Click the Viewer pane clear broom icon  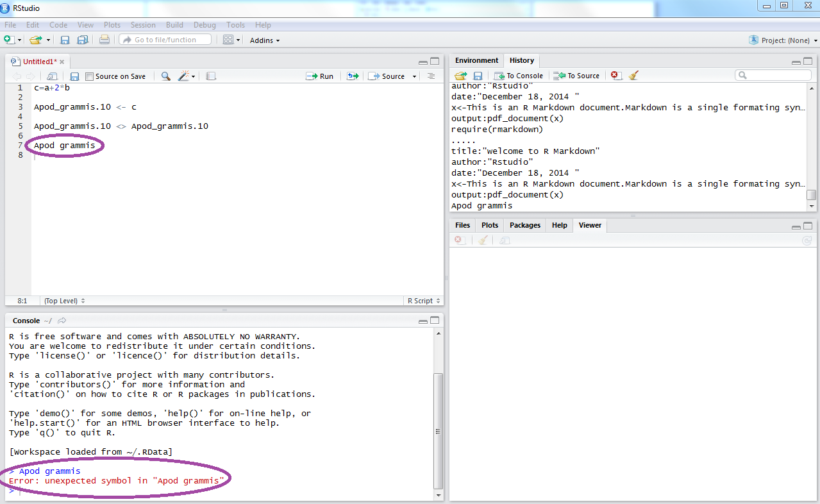tap(483, 240)
